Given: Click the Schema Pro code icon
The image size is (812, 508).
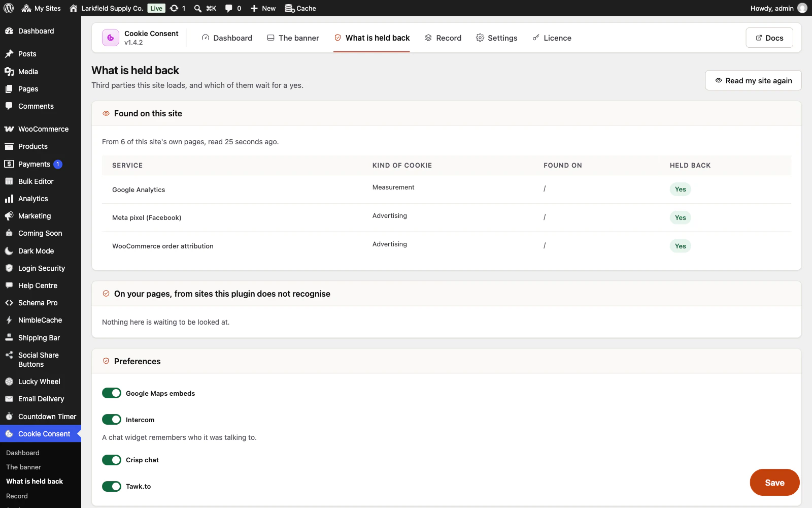Looking at the screenshot, I should coord(9,303).
